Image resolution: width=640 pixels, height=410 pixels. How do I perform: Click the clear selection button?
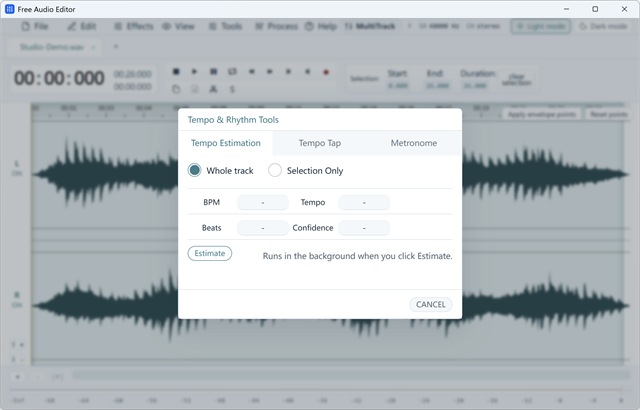(516, 80)
